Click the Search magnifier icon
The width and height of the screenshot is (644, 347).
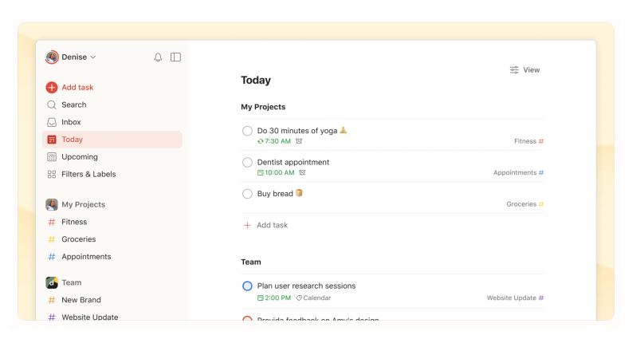tap(51, 104)
